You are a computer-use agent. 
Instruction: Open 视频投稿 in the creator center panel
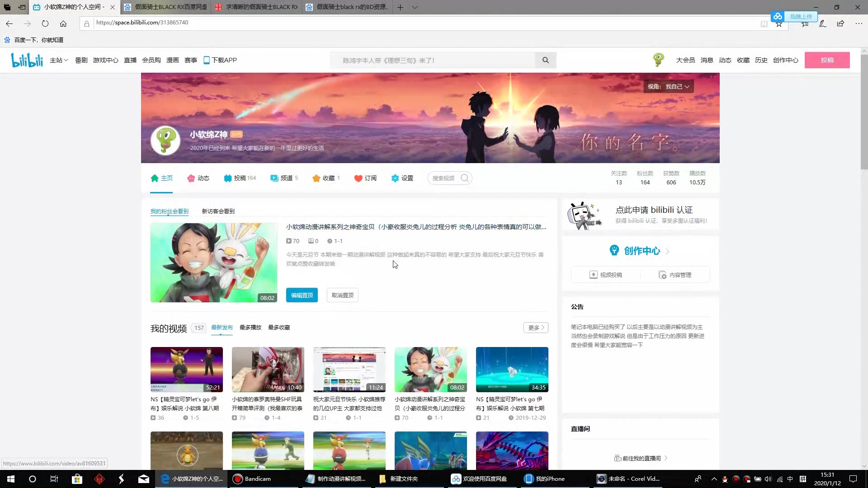[606, 274]
